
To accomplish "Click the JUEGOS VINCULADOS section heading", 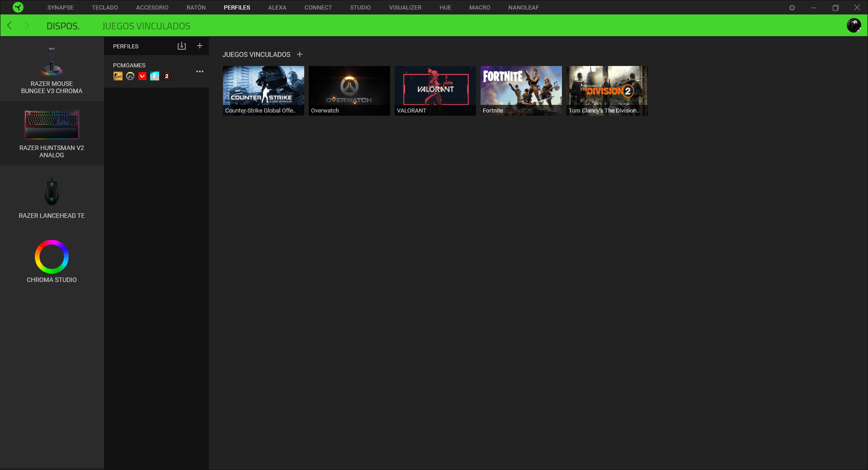I will click(x=256, y=55).
